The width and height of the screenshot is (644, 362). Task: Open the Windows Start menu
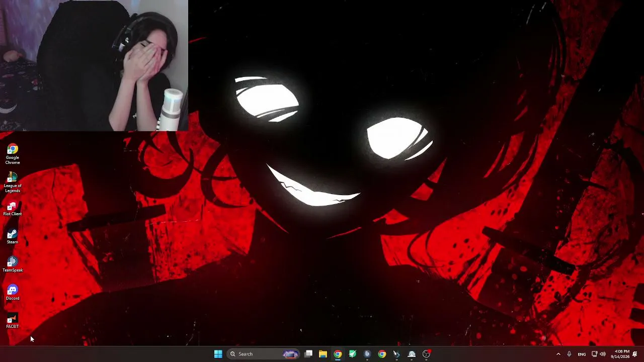[x=218, y=354]
